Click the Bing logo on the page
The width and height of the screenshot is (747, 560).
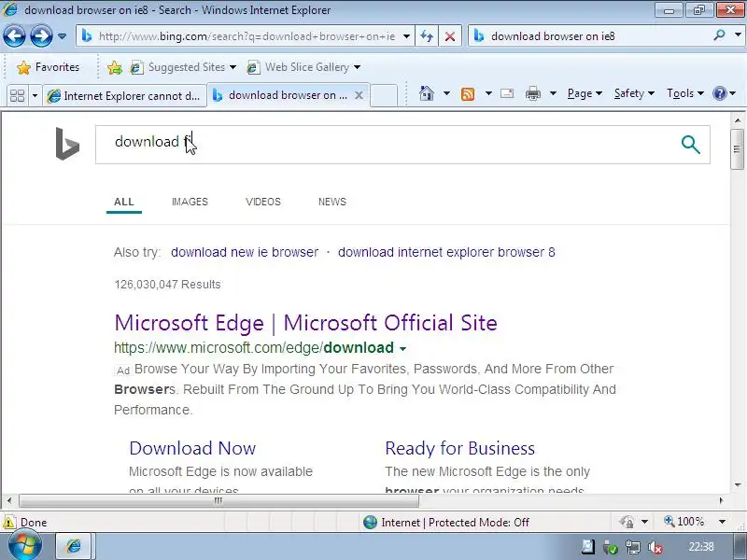click(x=67, y=144)
